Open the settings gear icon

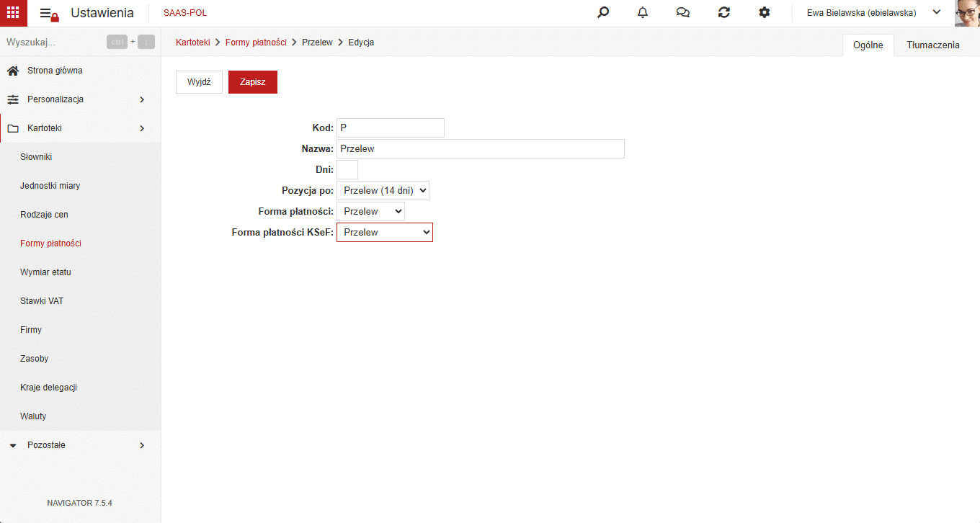765,13
